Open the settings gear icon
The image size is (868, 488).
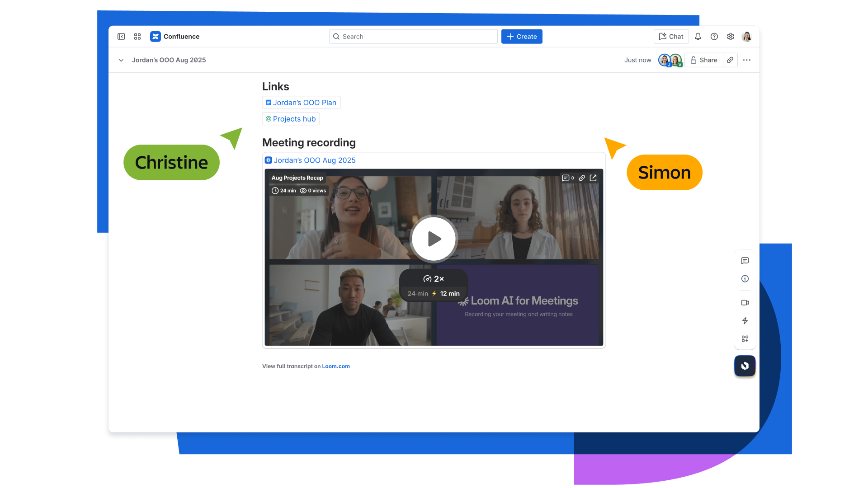tap(731, 37)
